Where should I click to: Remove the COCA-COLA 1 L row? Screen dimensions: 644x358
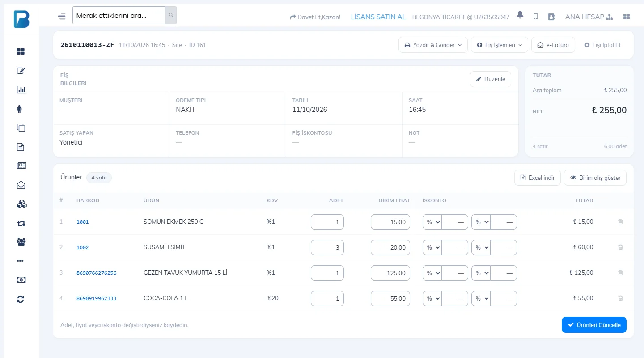coord(620,298)
